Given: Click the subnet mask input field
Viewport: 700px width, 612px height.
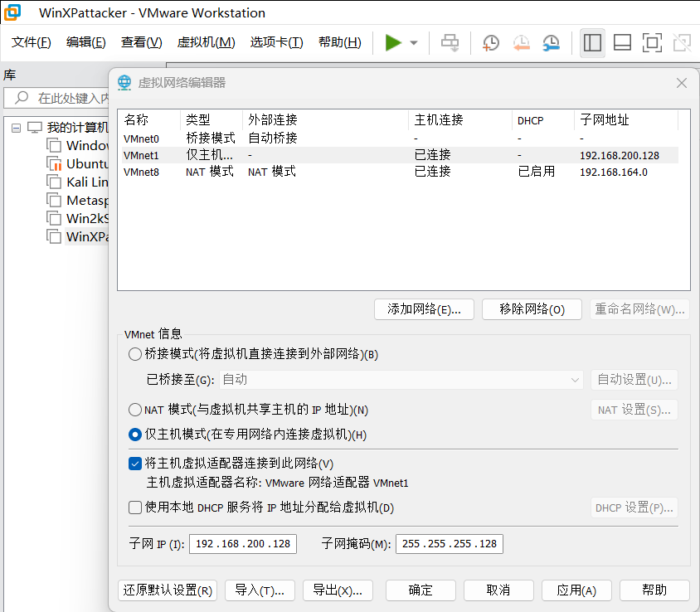Looking at the screenshot, I should pyautogui.click(x=449, y=544).
